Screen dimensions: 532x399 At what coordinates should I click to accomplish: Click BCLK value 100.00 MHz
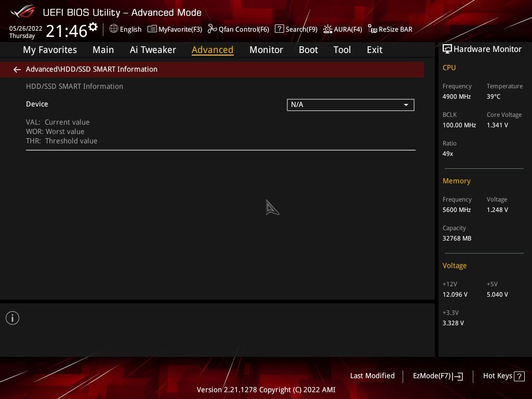(459, 125)
